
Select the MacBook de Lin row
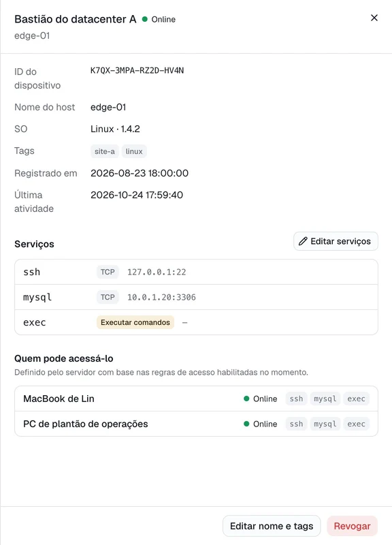coord(196,399)
